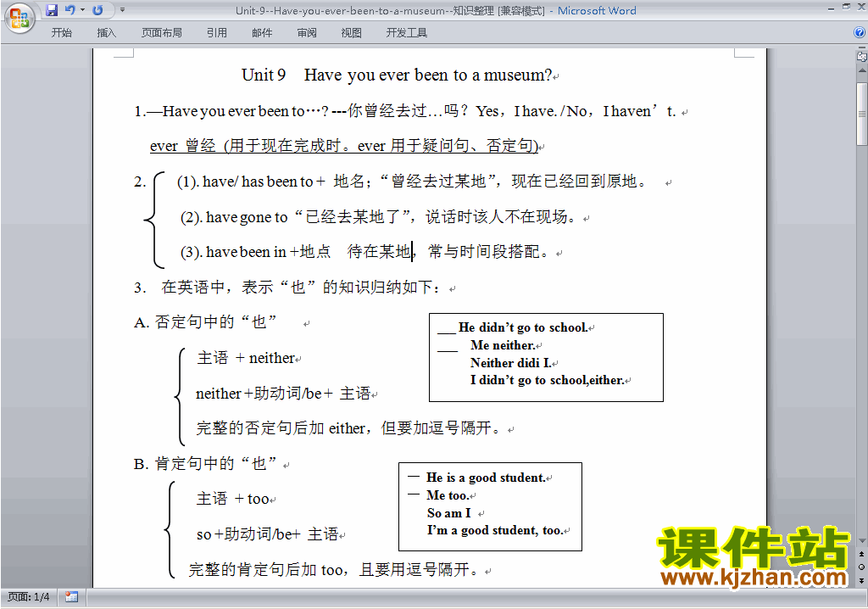This screenshot has width=868, height=609.
Task: Switch to the 引用 tab
Action: pos(217,33)
